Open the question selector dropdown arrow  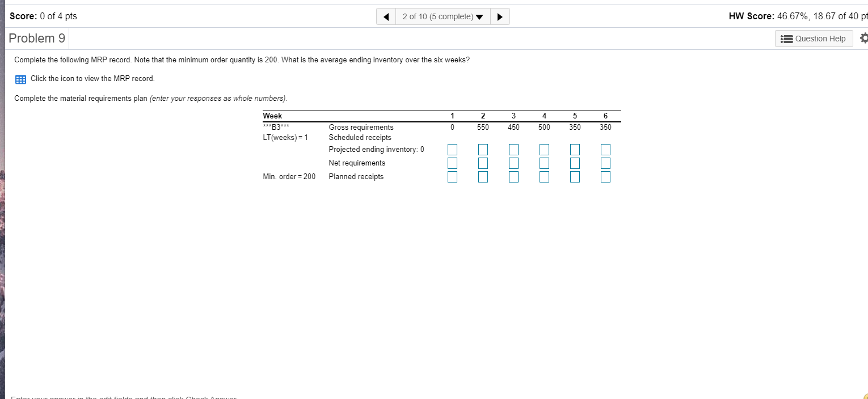pos(480,16)
